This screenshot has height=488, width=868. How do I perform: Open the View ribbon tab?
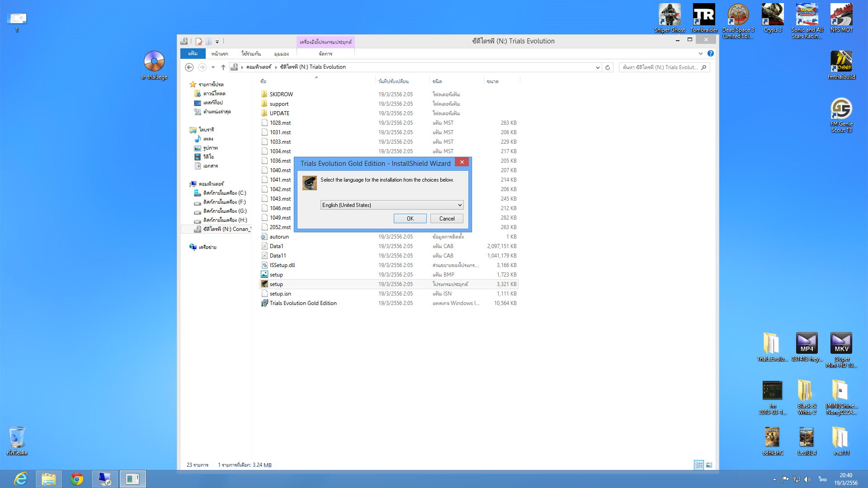tap(281, 54)
